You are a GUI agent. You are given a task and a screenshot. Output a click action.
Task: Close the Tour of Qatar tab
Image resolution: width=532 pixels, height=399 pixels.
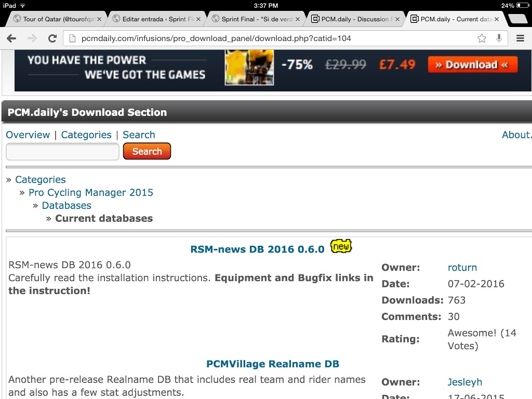pyautogui.click(x=100, y=19)
